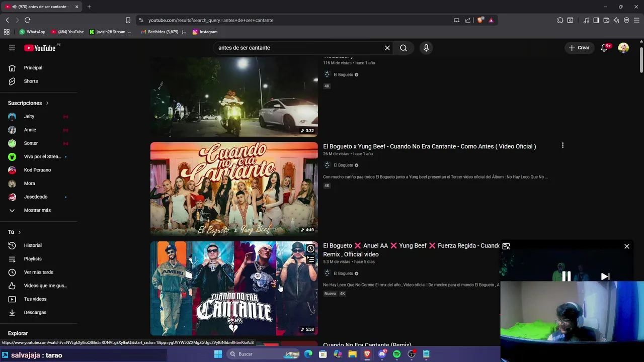Open the YouTube hamburger guide menu

(12, 48)
